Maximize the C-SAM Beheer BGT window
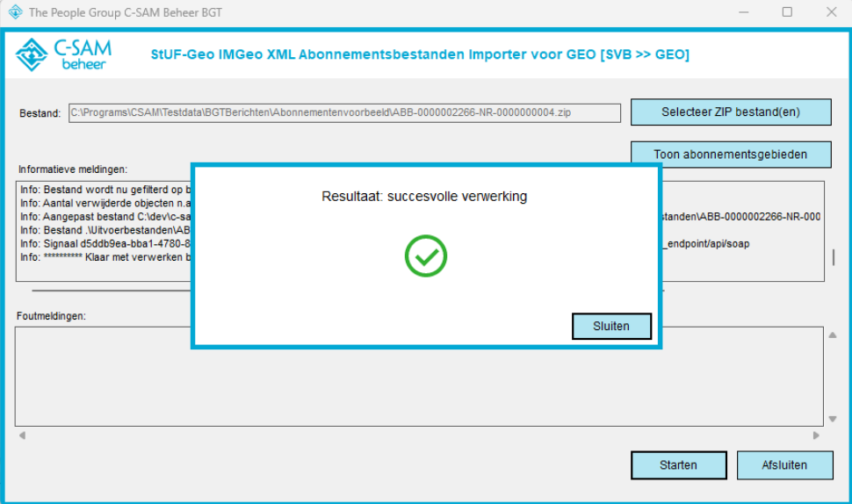Viewport: 852px width, 504px height. (787, 12)
